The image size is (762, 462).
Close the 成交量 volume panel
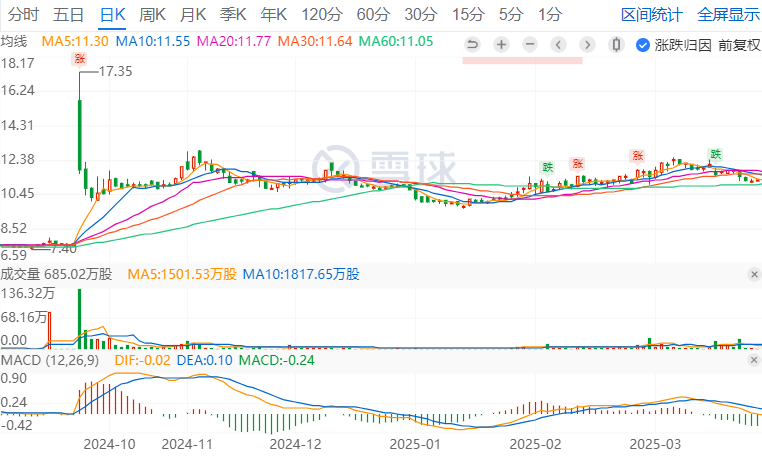tap(754, 274)
